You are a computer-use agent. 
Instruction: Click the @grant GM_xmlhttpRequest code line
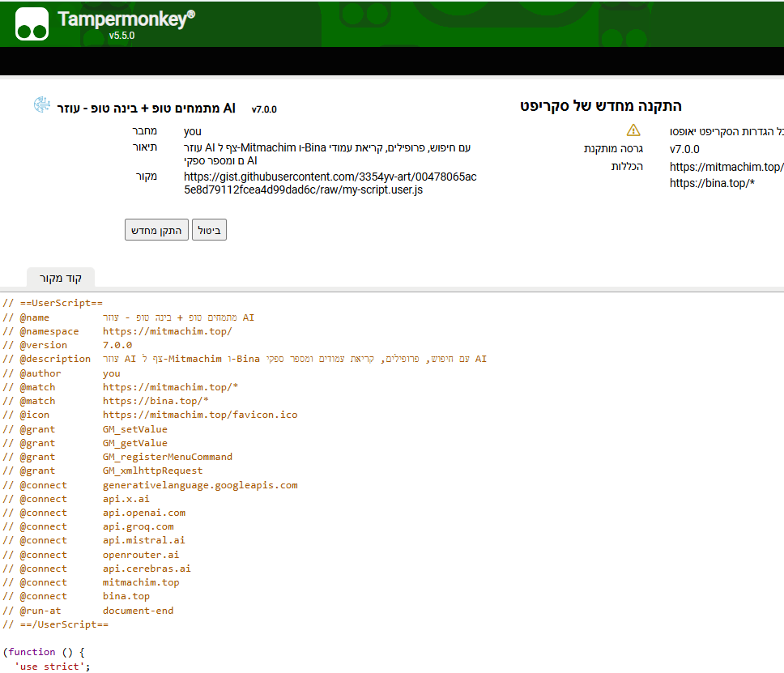103,471
